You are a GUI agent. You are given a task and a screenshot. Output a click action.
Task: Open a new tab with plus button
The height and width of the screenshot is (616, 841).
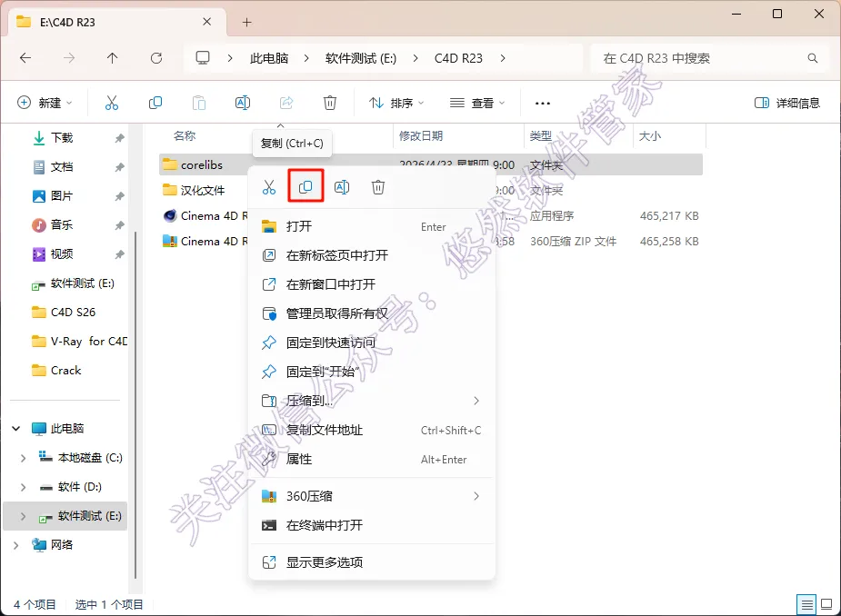click(246, 22)
